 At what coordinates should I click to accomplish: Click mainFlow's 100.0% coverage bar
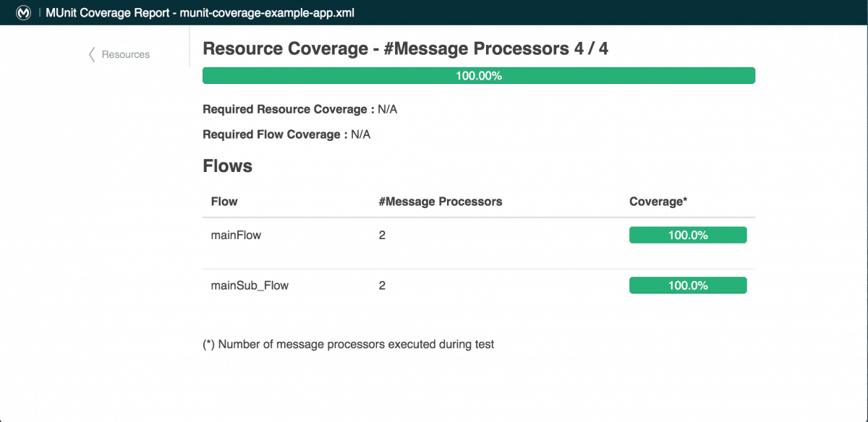pos(688,235)
